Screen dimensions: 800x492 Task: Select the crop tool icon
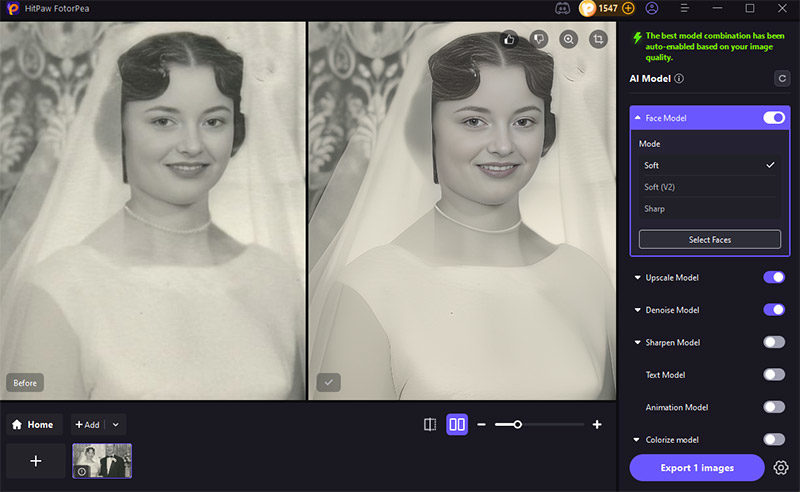[598, 39]
